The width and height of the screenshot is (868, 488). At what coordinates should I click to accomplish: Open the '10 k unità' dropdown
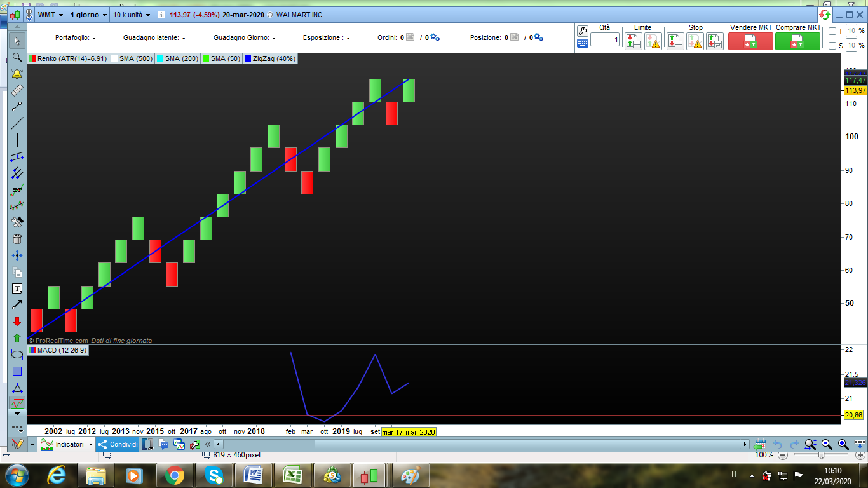tap(132, 15)
